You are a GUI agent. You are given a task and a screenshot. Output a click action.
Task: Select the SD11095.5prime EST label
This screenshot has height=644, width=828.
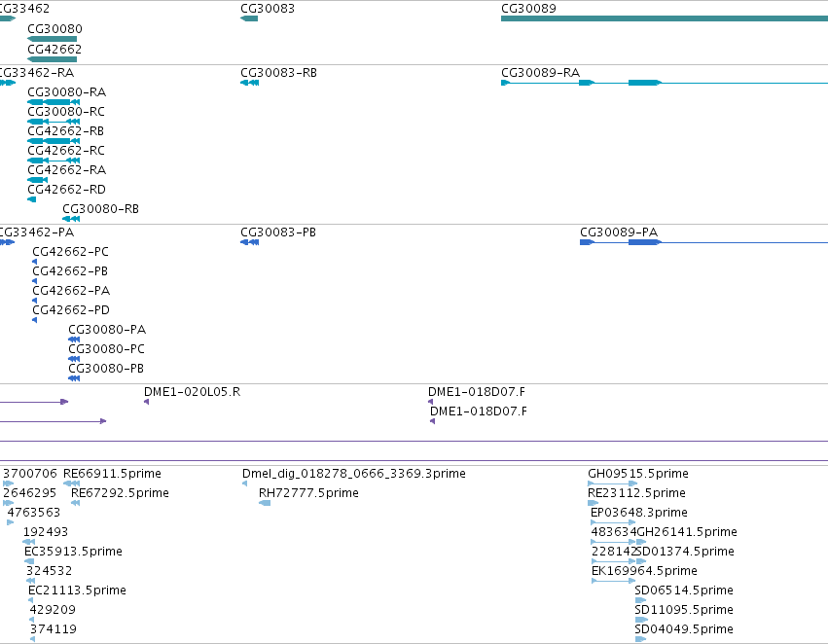tap(684, 610)
